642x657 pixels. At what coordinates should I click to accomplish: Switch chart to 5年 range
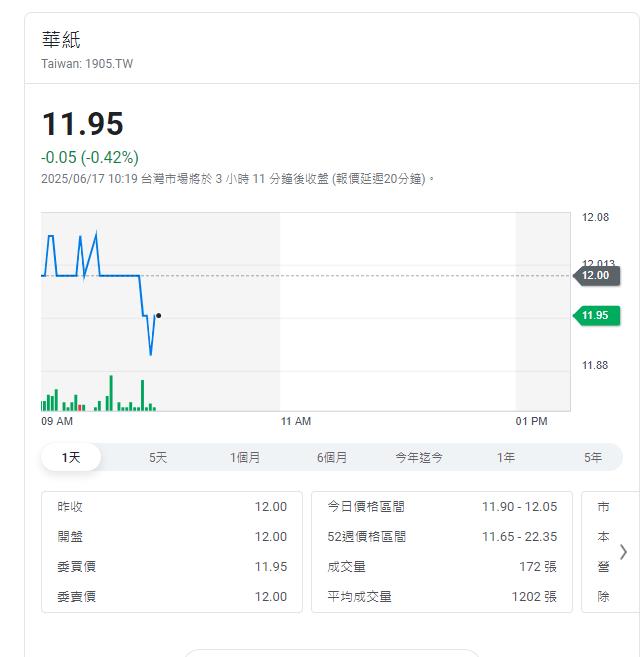pos(593,457)
